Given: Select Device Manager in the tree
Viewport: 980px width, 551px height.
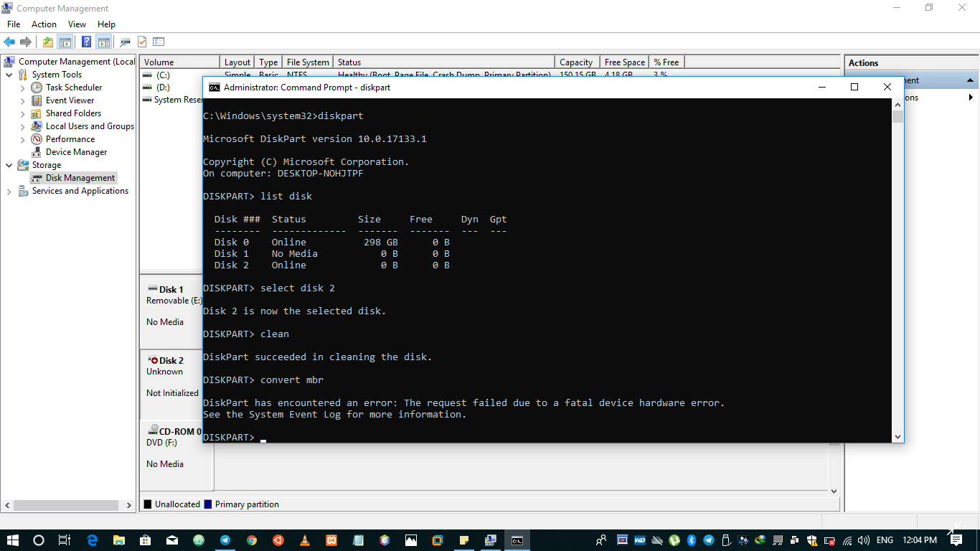Looking at the screenshot, I should (76, 152).
